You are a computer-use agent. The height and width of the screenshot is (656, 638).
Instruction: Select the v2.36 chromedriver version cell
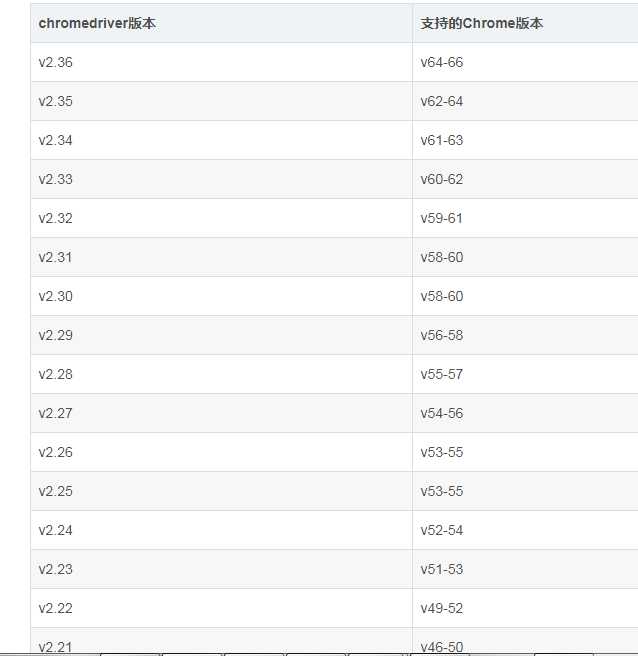click(x=222, y=62)
